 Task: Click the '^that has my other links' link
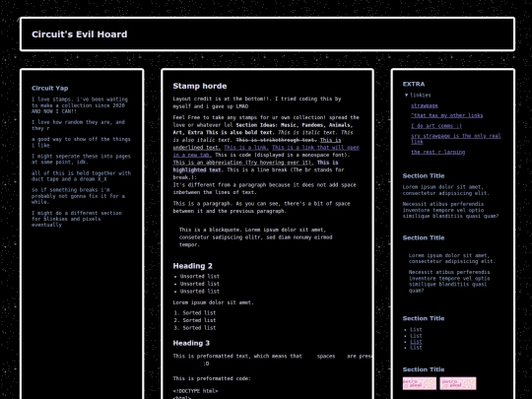pyautogui.click(x=447, y=115)
